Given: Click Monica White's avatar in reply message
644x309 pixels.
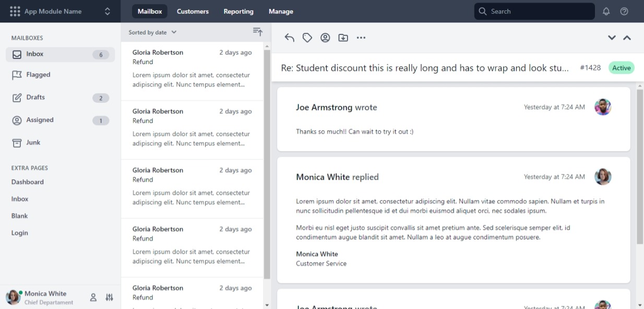Looking at the screenshot, I should click(603, 177).
